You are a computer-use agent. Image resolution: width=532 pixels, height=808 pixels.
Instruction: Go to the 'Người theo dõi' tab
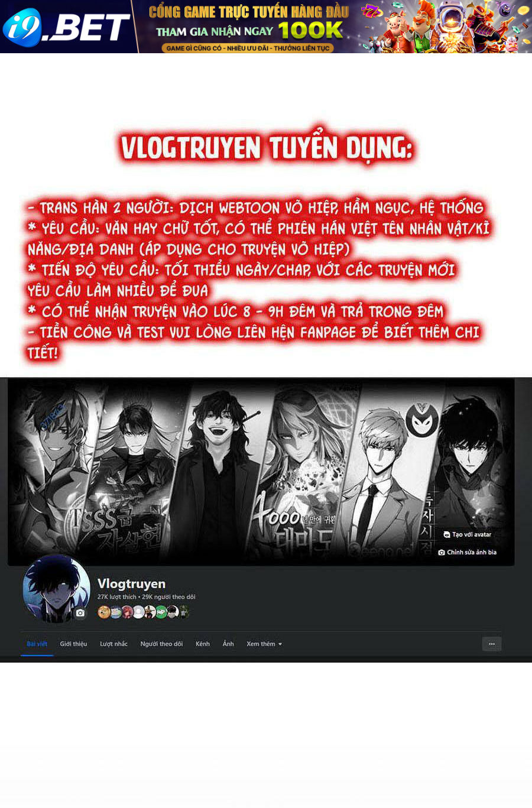(161, 644)
